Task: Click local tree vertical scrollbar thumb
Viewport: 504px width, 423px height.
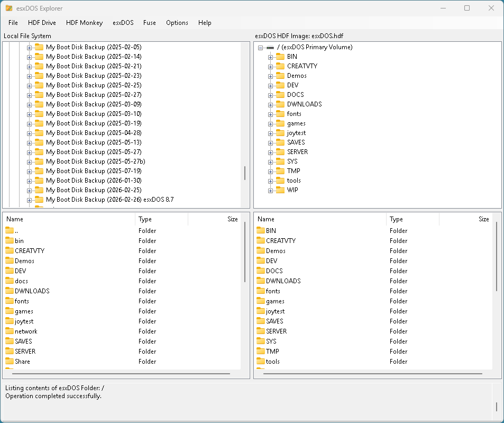Action: click(x=245, y=173)
